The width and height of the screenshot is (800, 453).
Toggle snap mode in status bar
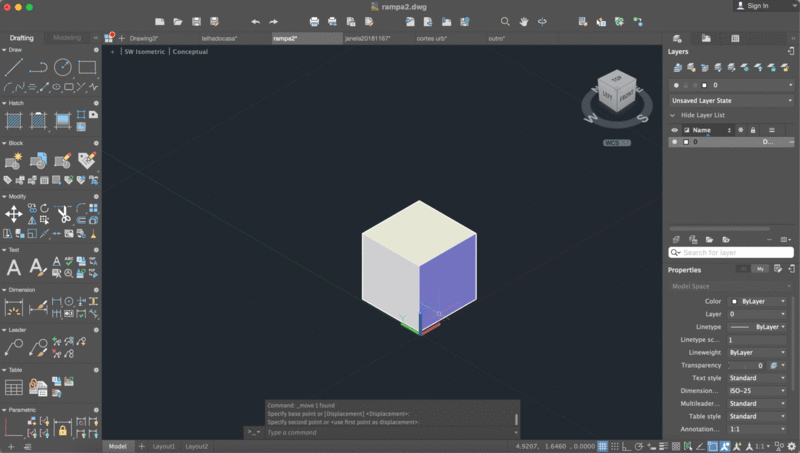click(615, 446)
